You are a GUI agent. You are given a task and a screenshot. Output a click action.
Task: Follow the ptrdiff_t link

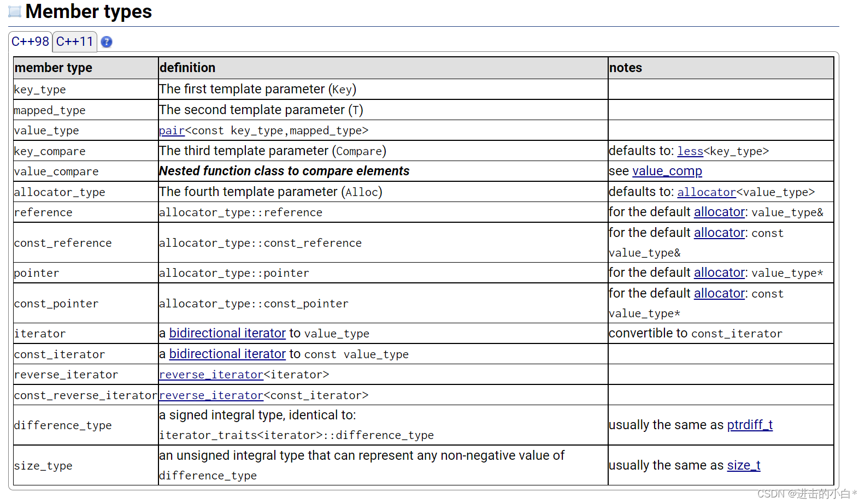(x=750, y=425)
